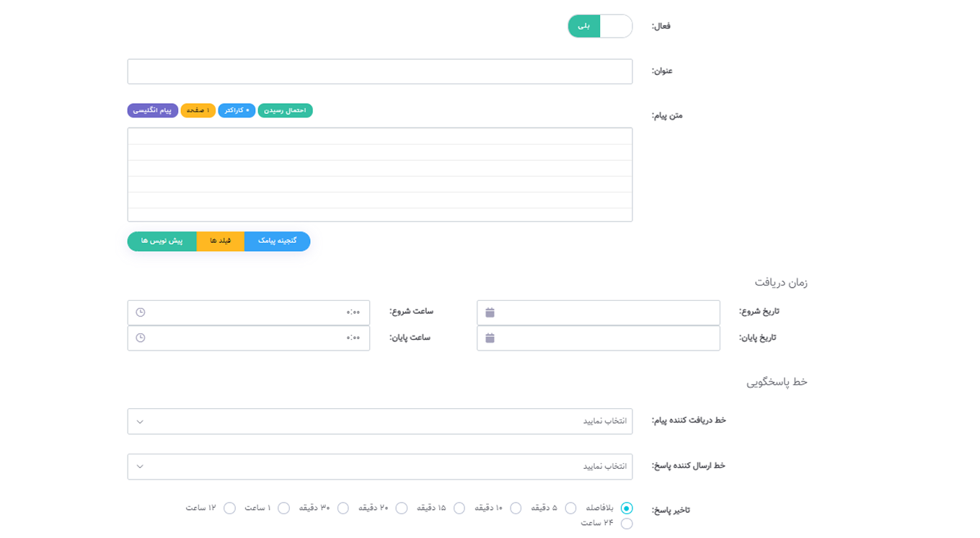Viewport: 980px width, 538px height.
Task: Click the پیام انگلیسی badge
Action: 152,110
